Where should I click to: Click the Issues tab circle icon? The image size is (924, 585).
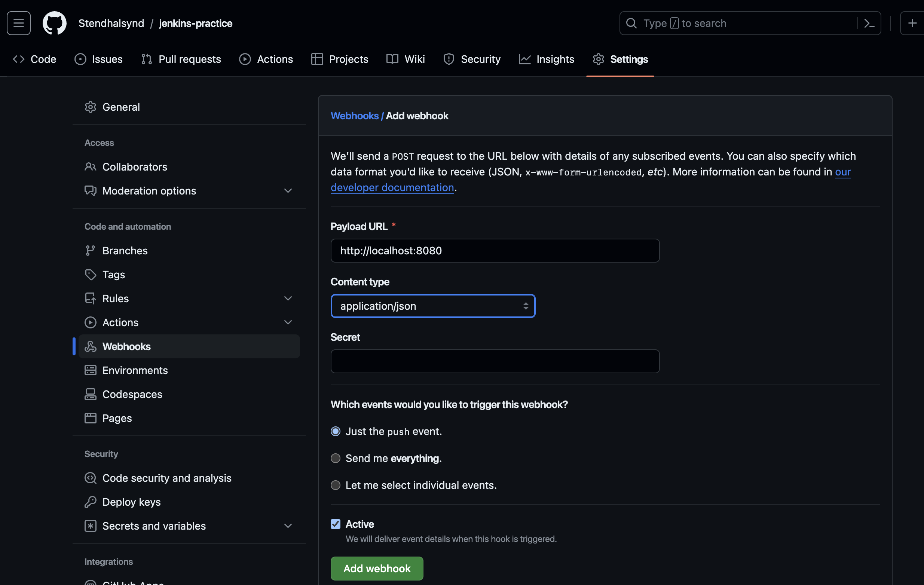80,59
